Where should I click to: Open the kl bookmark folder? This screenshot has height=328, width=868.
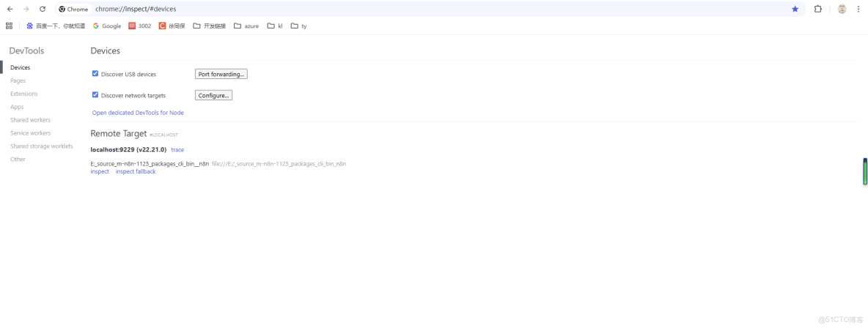click(275, 26)
